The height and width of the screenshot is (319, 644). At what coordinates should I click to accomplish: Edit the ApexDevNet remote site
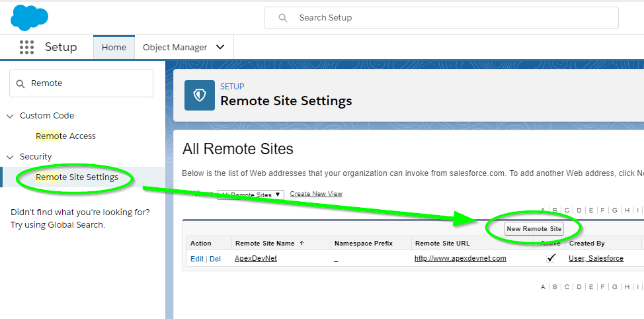[x=197, y=259]
